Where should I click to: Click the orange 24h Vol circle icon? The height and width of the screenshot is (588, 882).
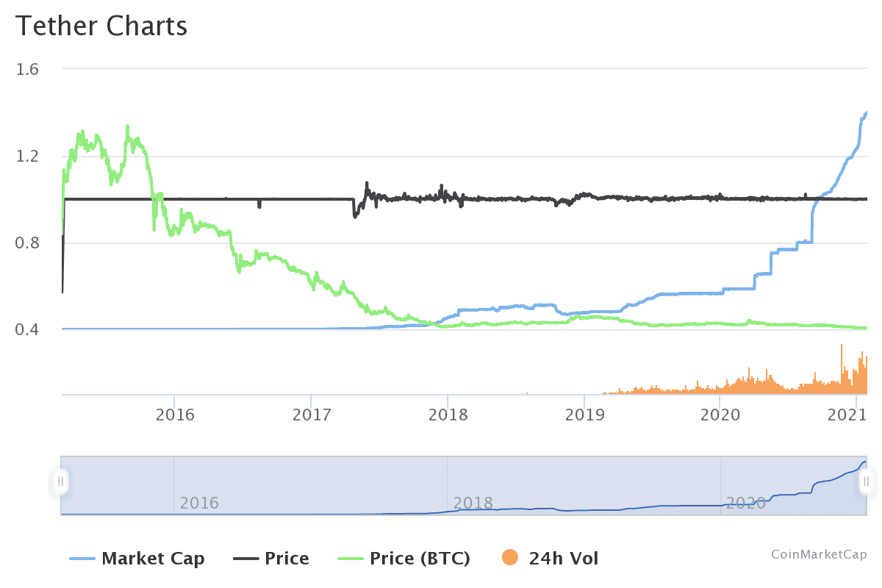(x=509, y=559)
